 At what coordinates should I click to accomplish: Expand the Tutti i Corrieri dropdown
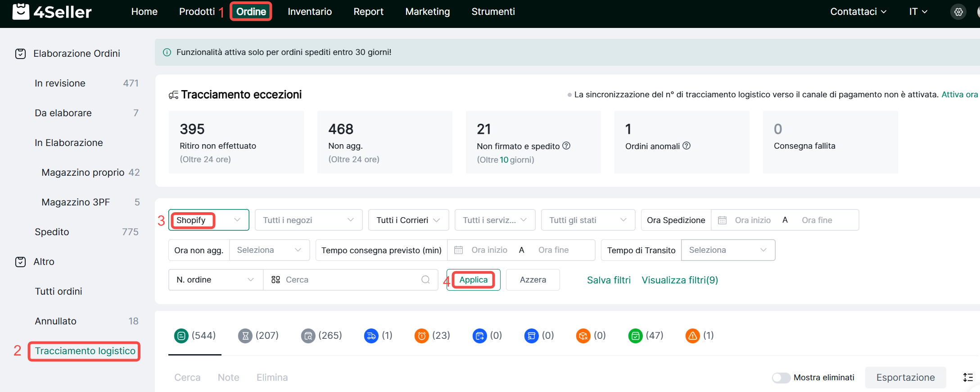408,220
